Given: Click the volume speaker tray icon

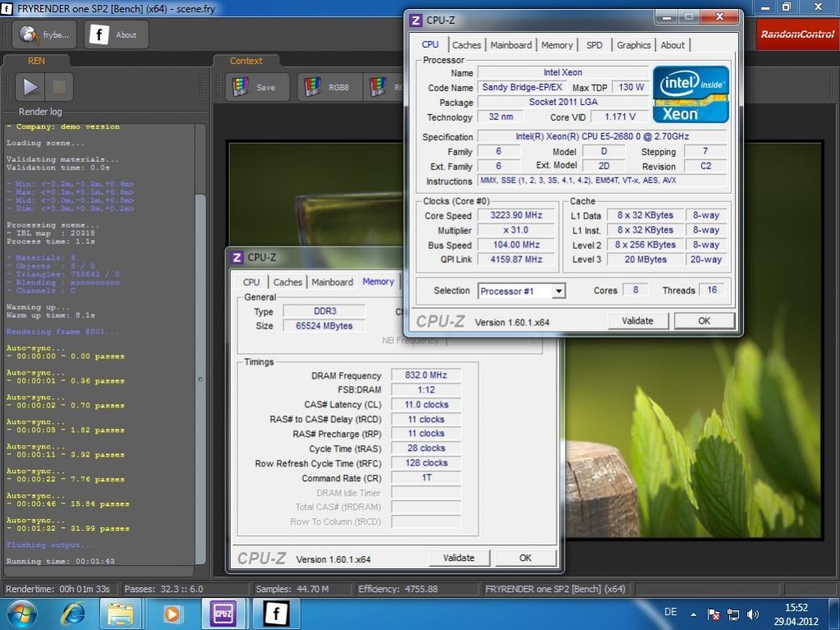Looking at the screenshot, I should pos(752,614).
